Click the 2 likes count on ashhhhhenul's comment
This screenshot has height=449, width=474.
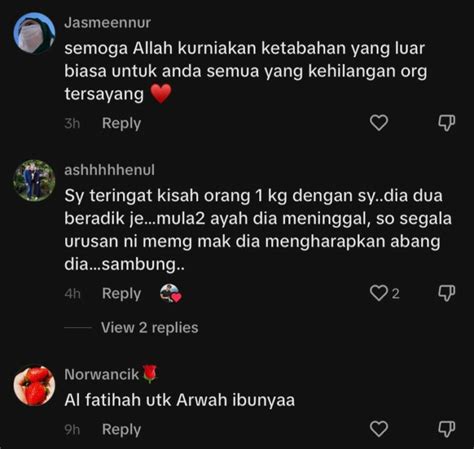[395, 294]
